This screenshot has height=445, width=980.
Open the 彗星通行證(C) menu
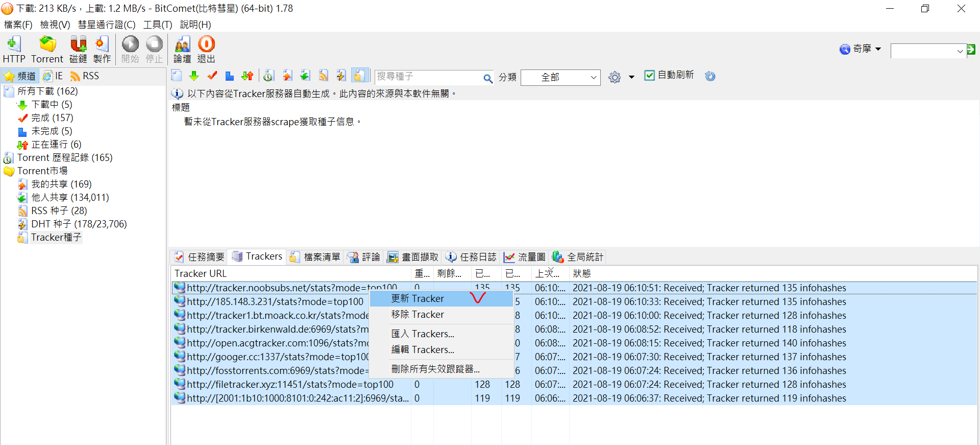tap(107, 25)
